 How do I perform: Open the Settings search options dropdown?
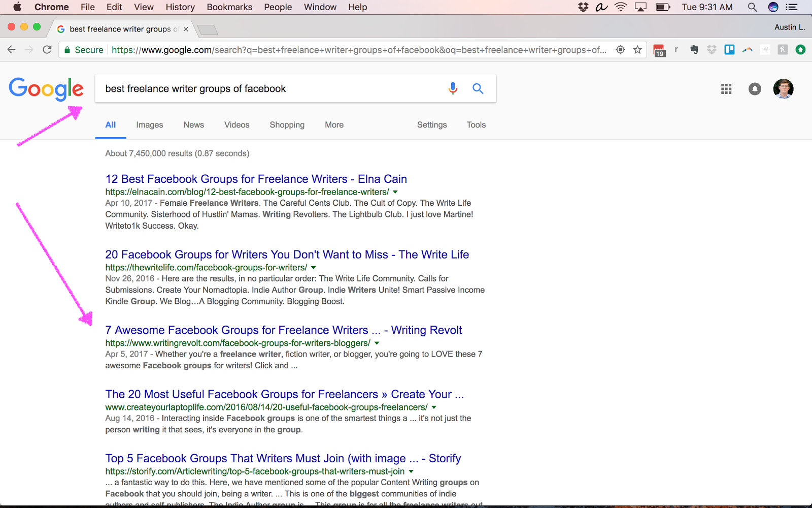(432, 125)
